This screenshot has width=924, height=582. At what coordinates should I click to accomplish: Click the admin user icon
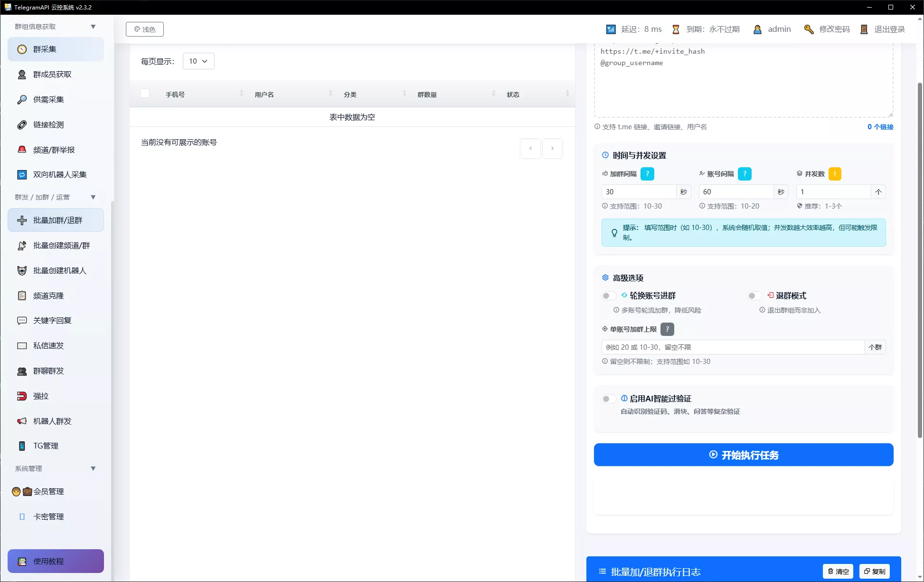[757, 29]
